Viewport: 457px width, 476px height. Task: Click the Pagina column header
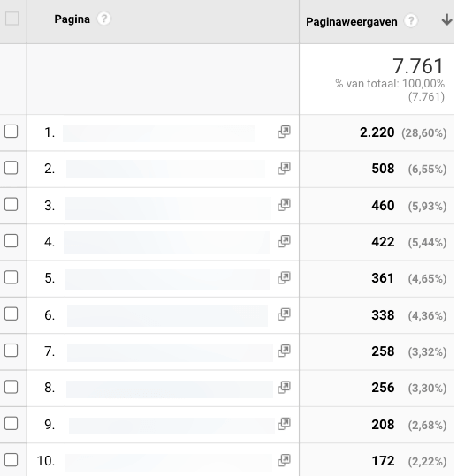click(x=72, y=19)
